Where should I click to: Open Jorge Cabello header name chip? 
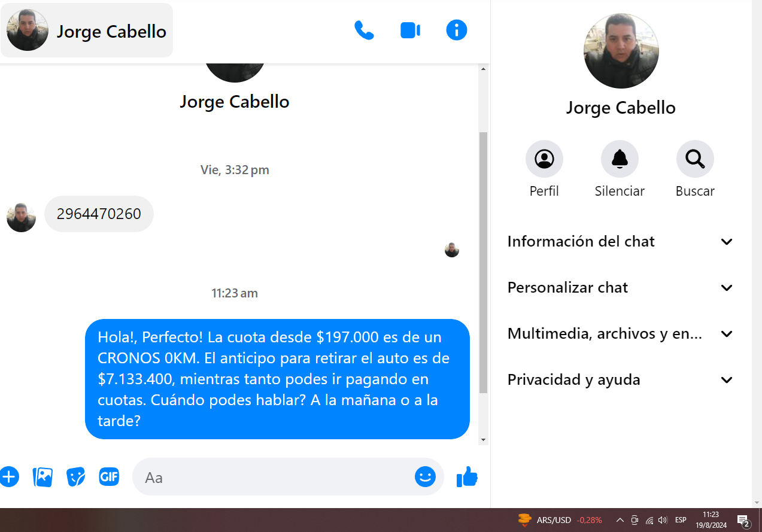(87, 31)
